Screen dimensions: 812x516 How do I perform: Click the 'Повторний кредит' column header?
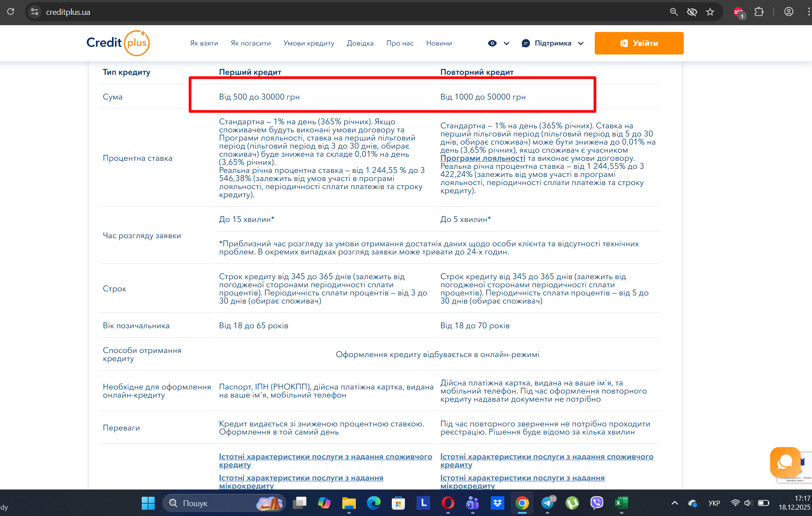477,72
